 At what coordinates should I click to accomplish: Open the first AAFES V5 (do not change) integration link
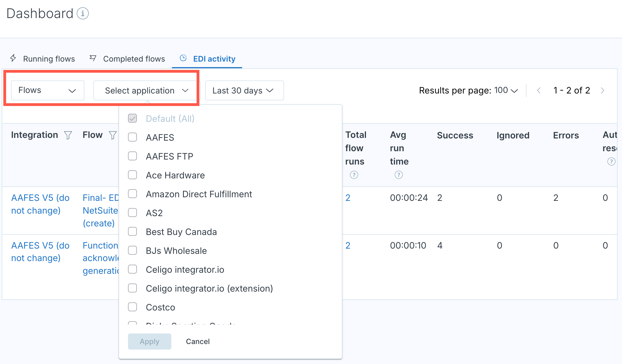(40, 204)
